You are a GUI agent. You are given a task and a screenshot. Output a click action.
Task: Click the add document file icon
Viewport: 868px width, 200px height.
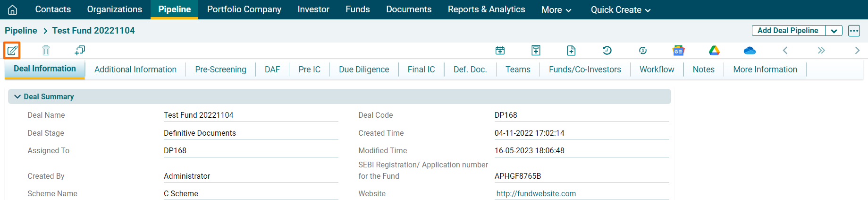[571, 51]
